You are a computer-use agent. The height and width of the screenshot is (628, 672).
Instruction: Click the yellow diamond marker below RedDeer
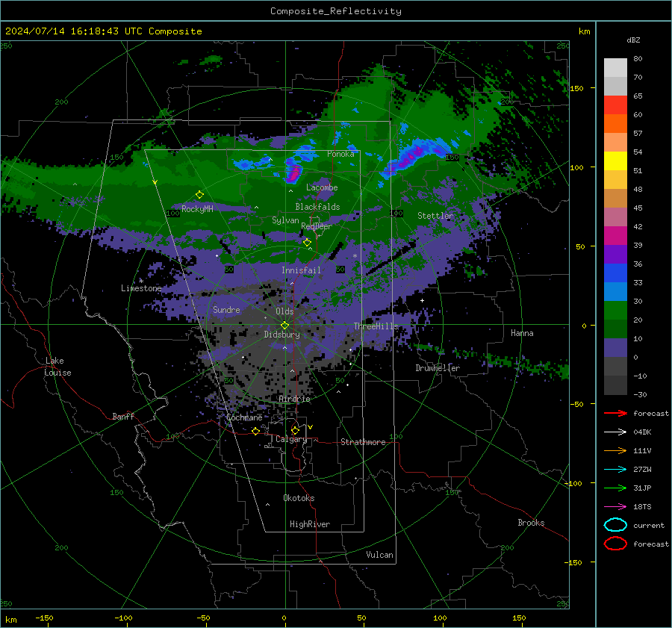(307, 243)
